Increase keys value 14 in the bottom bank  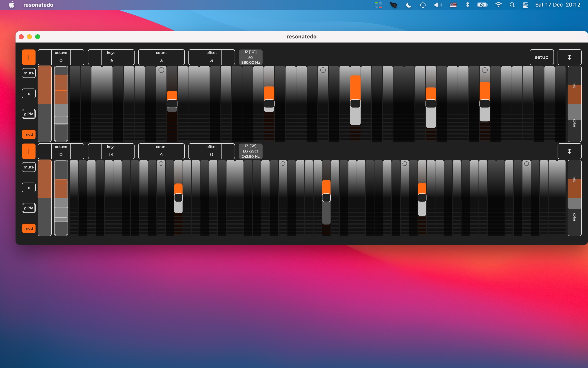click(128, 151)
